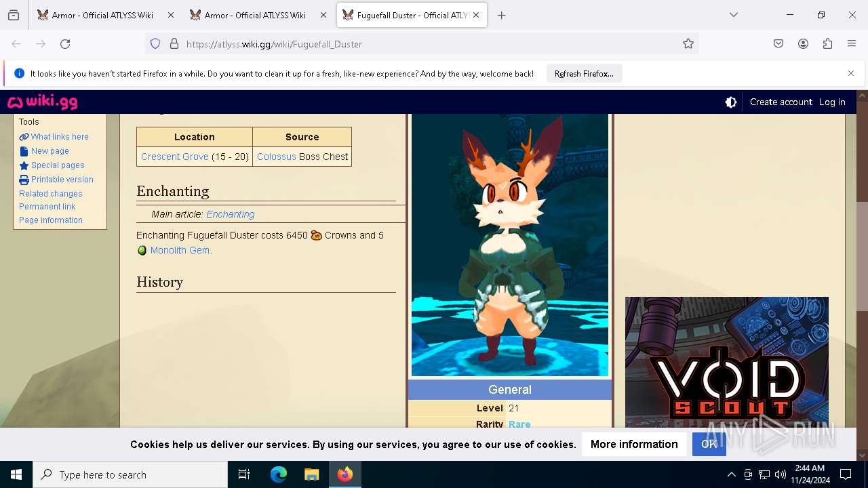Open the extensions panel
This screenshot has height=488, width=868.
click(x=827, y=43)
